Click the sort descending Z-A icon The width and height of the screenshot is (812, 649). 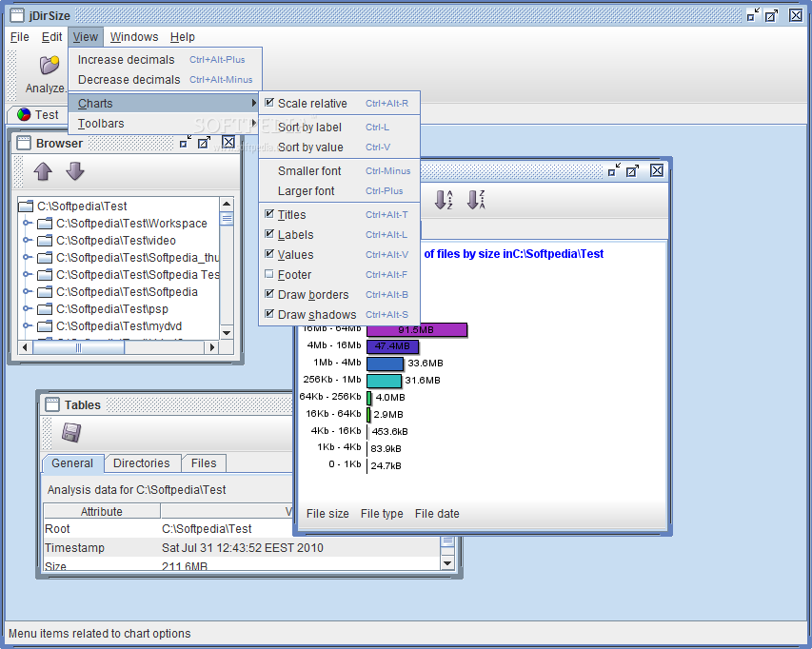(x=476, y=200)
